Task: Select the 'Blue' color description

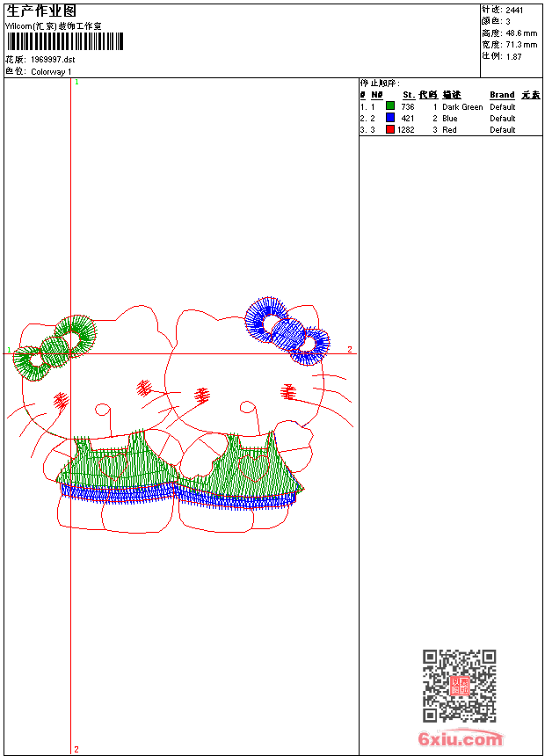Action: [x=449, y=118]
